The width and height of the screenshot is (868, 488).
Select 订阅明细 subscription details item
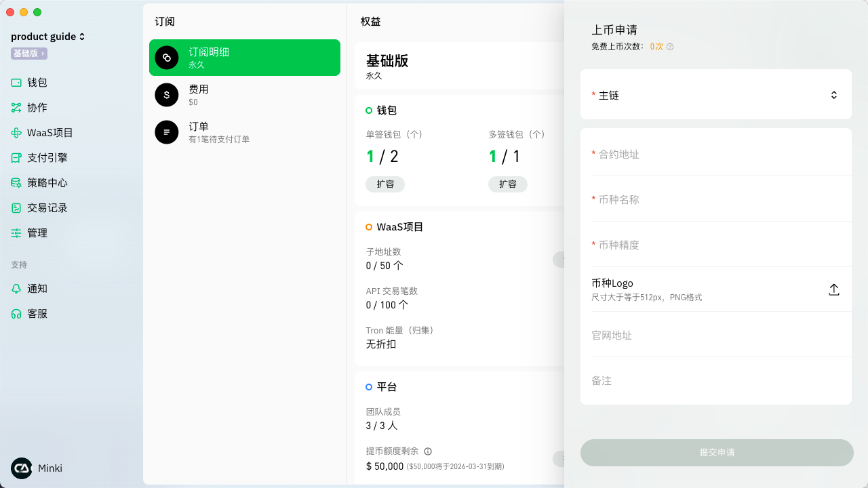click(x=244, y=58)
